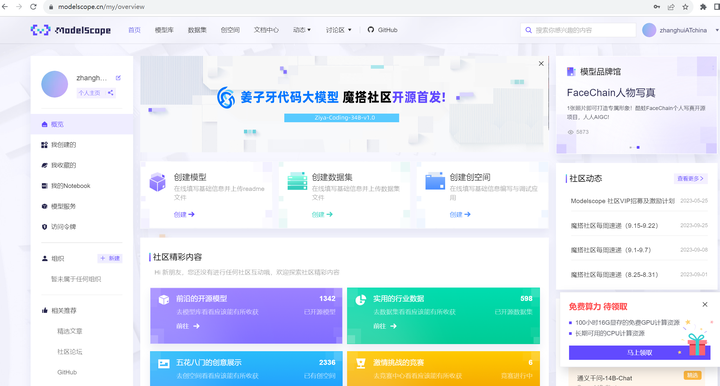Reload the page with refresh icon

pyautogui.click(x=33, y=6)
